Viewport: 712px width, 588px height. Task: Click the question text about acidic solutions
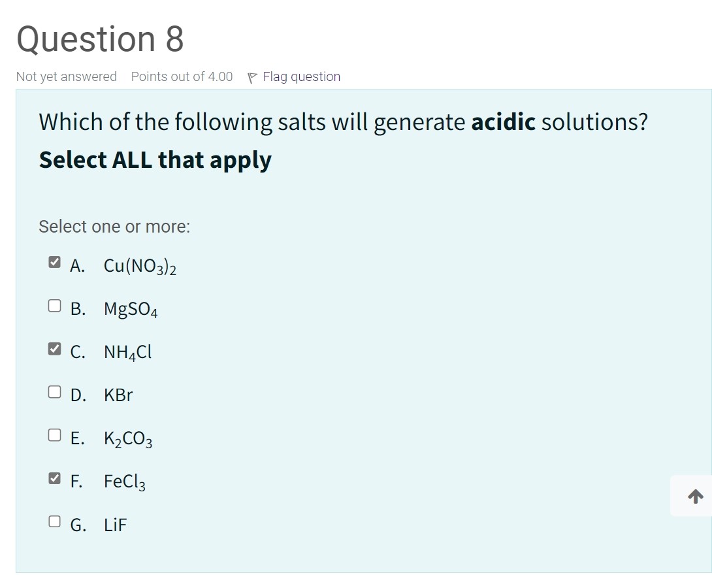(343, 122)
